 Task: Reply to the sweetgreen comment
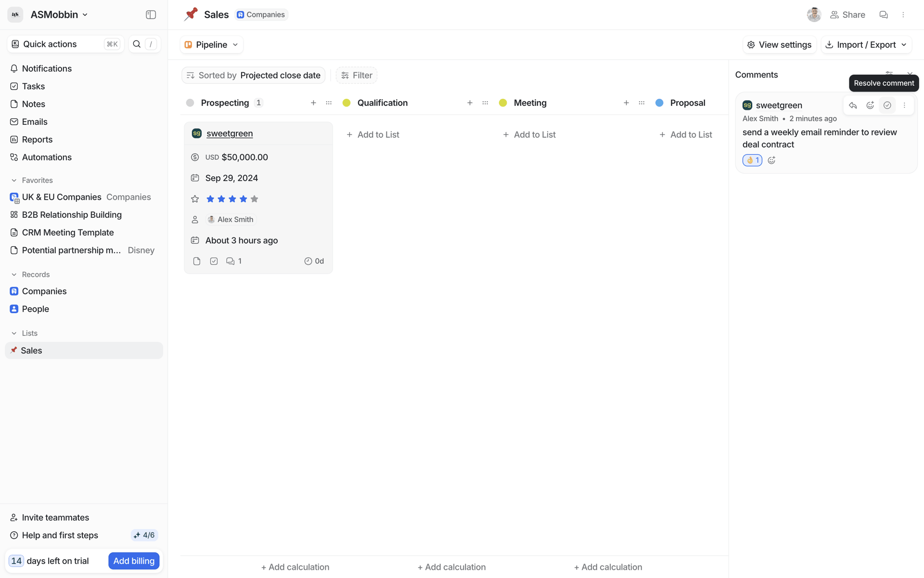click(853, 105)
